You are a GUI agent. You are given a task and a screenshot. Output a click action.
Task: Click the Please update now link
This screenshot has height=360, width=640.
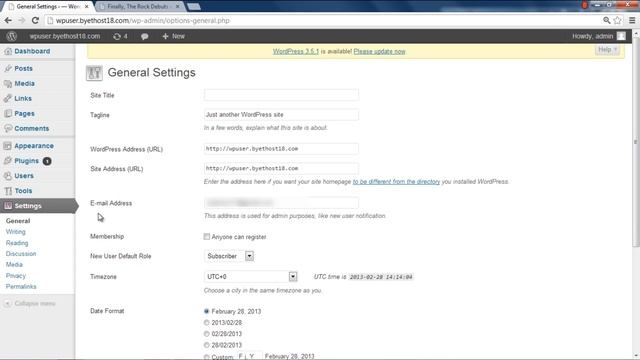point(379,51)
